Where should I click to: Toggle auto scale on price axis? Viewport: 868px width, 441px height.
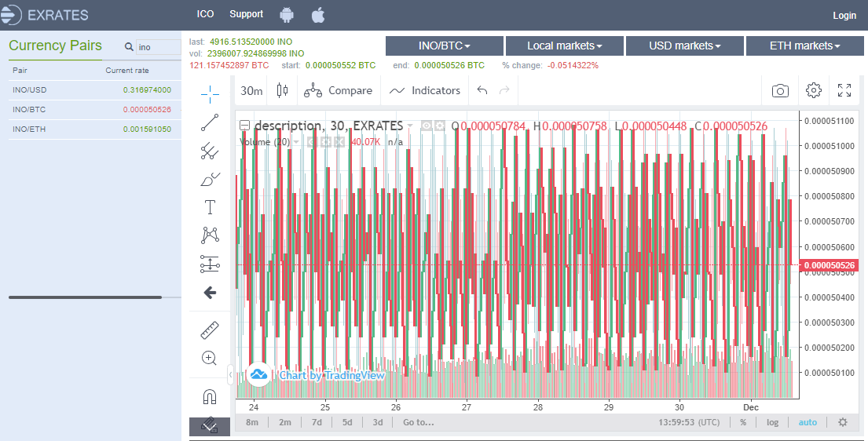tap(808, 422)
